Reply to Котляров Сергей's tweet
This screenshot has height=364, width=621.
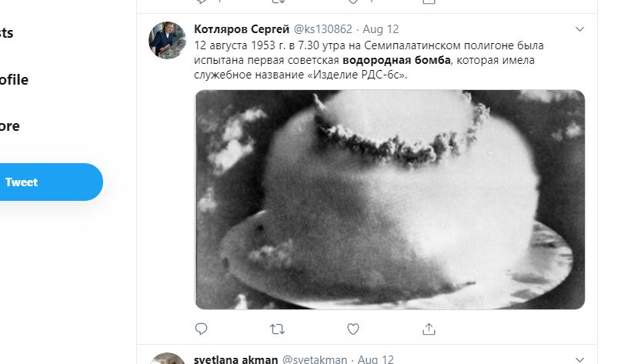coord(201,329)
